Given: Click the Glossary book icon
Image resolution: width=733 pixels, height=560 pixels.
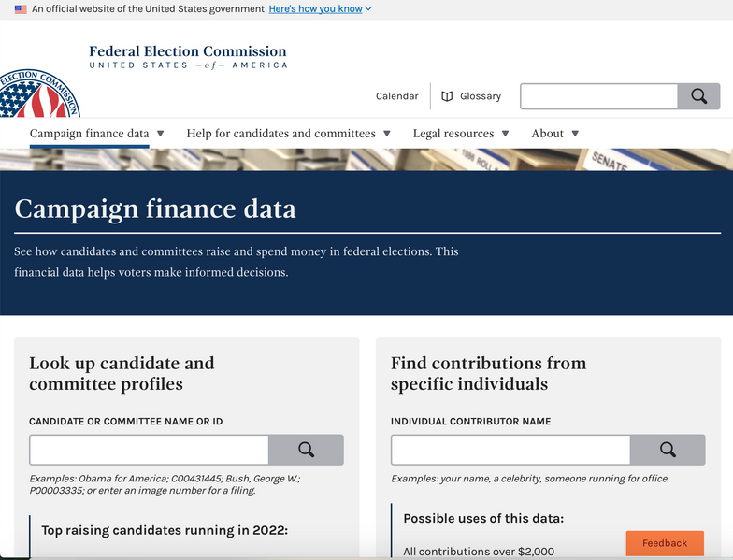Looking at the screenshot, I should [x=447, y=96].
